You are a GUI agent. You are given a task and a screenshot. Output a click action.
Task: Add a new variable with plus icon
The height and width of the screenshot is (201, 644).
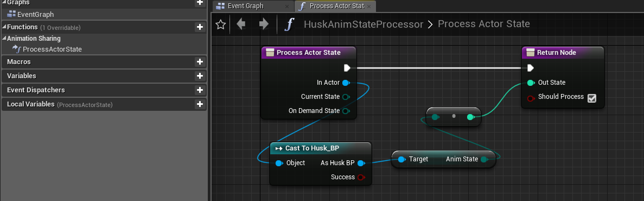point(200,76)
